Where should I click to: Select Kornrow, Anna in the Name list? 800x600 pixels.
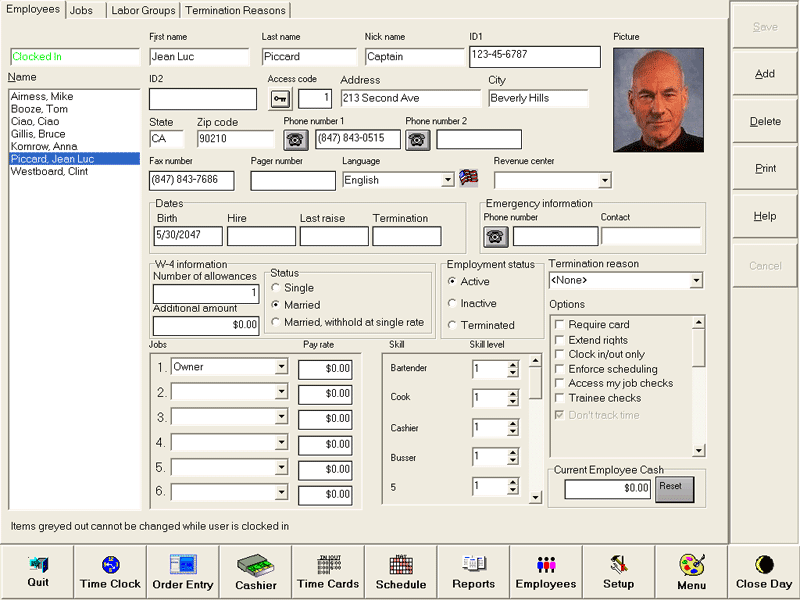[x=44, y=146]
